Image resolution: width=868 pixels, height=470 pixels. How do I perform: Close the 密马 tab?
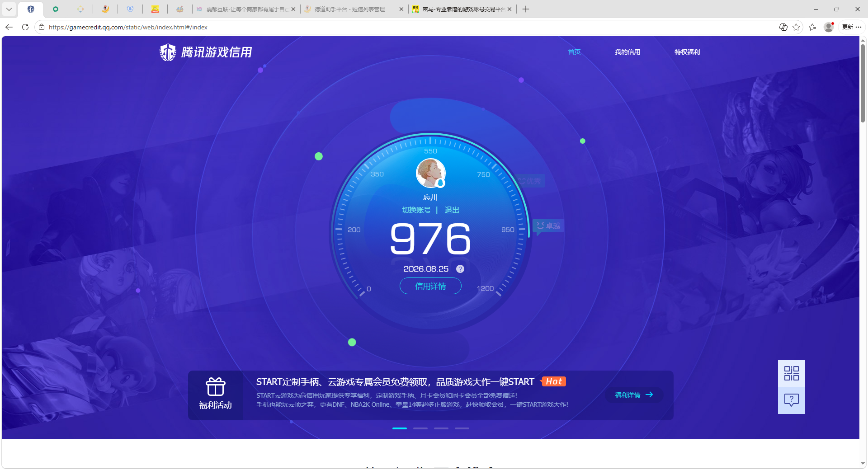[509, 9]
